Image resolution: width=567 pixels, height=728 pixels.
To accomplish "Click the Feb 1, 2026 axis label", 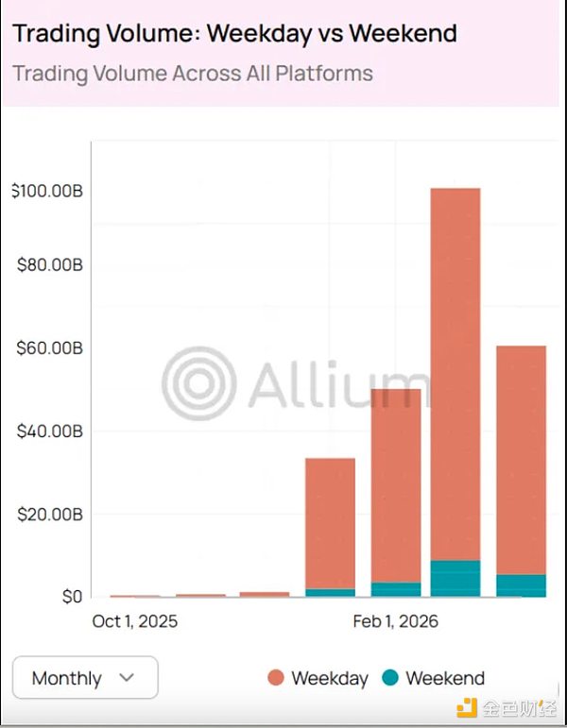I will (x=396, y=621).
